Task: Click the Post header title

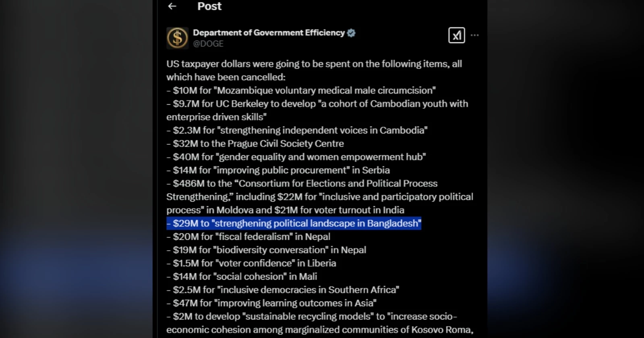Action: (x=209, y=6)
